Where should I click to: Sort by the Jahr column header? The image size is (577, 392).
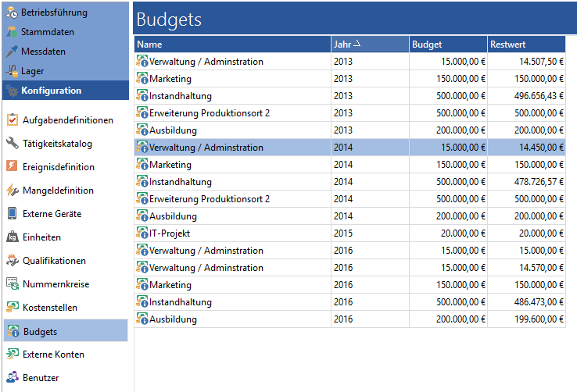(x=370, y=44)
